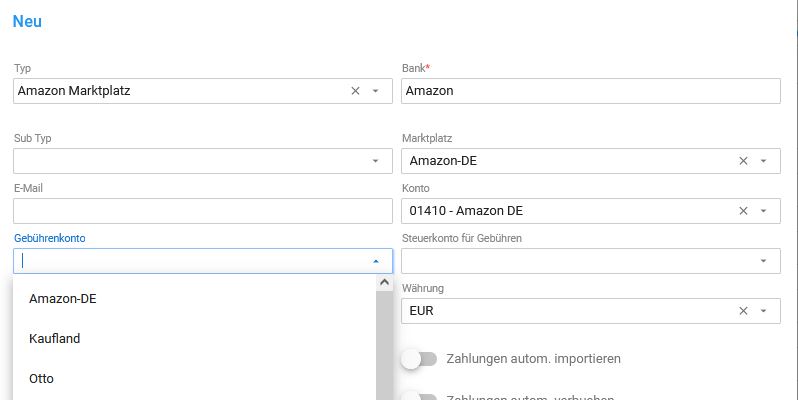Click the Neu heading
The image size is (798, 400).
[27, 21]
